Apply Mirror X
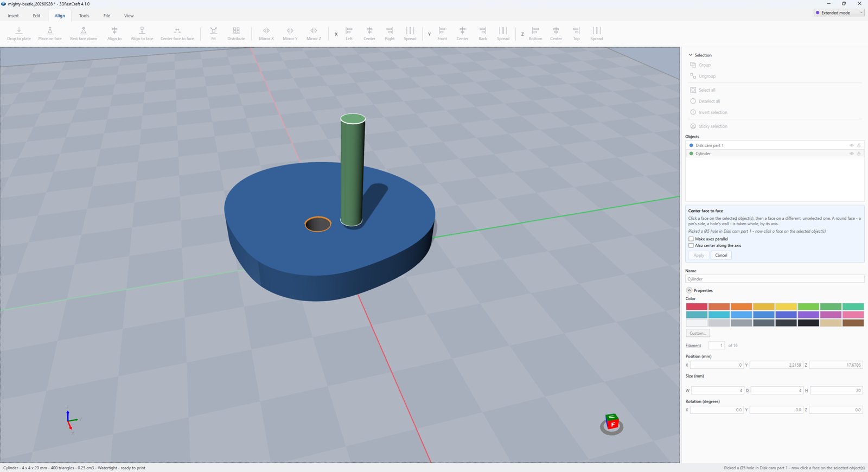 266,34
